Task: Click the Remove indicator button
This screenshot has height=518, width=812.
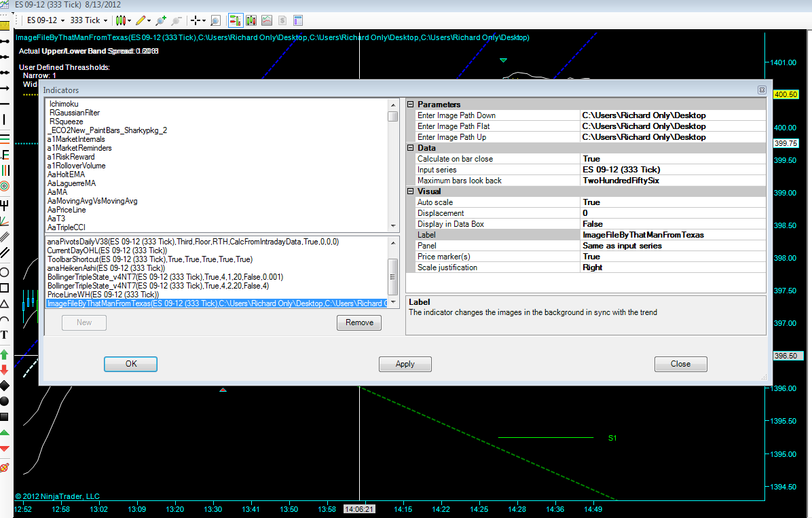Action: point(359,322)
